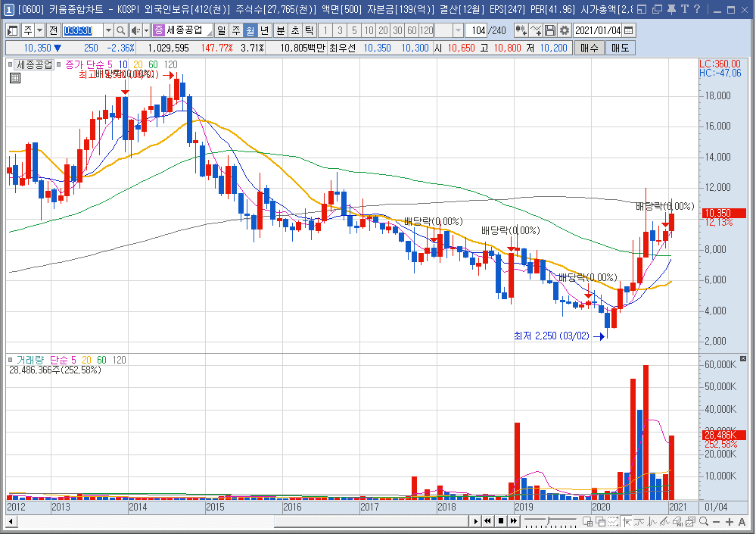
Task: Click the overlapping windows icon in bottom toolbar
Action: coord(600,521)
